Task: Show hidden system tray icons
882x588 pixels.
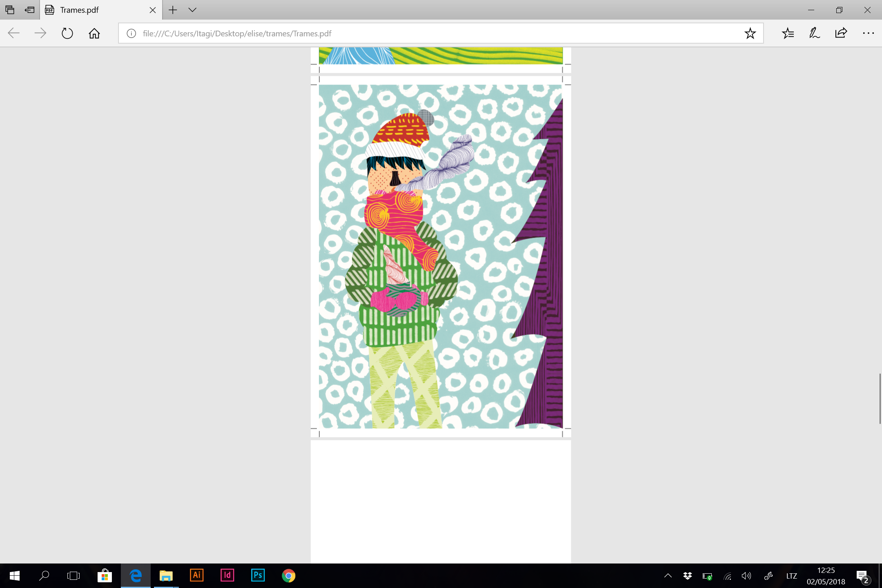Action: [x=668, y=576]
